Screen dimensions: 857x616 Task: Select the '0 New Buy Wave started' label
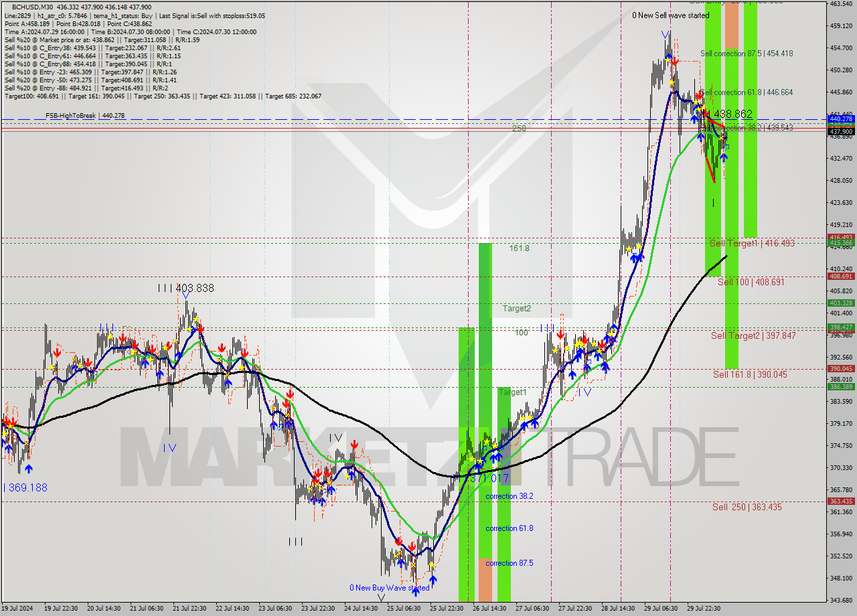click(x=390, y=589)
